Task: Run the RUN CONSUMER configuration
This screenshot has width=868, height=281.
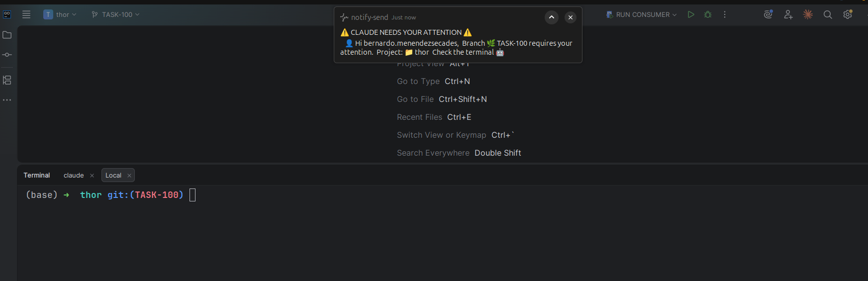Action: pos(691,14)
